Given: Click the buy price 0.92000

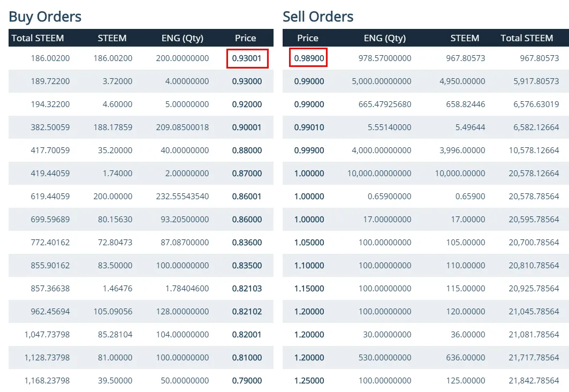Looking at the screenshot, I should point(247,104).
